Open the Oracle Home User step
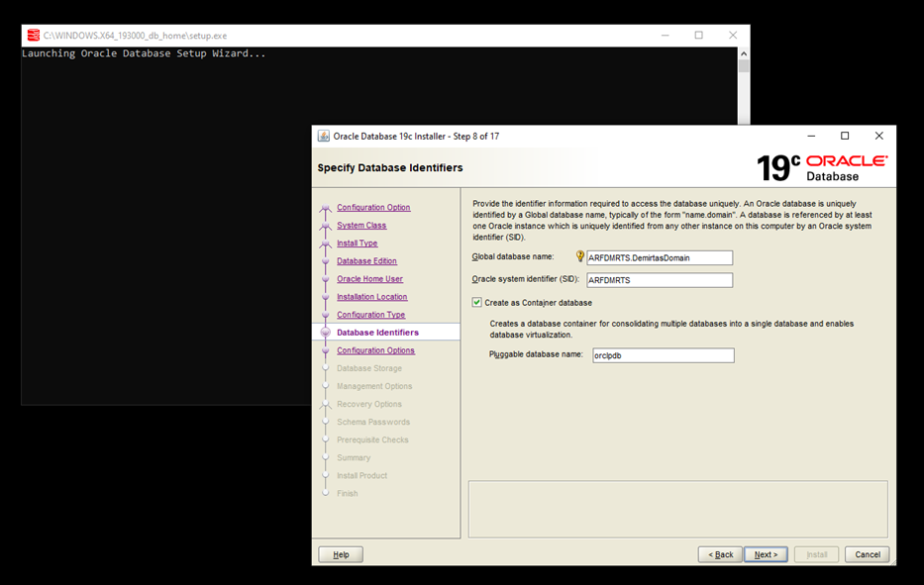Image resolution: width=924 pixels, height=585 pixels. click(x=369, y=279)
